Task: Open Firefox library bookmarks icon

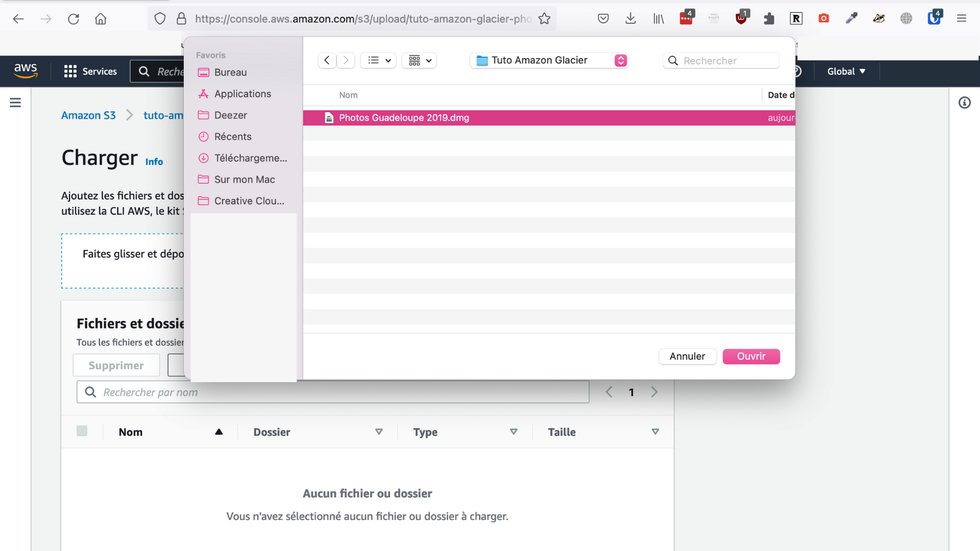Action: click(x=658, y=19)
